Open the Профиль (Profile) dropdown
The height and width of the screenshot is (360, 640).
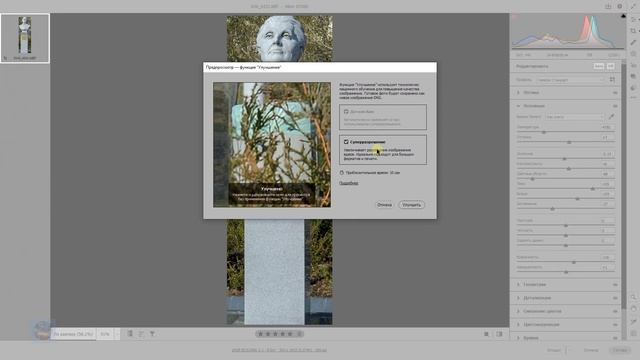(x=570, y=80)
